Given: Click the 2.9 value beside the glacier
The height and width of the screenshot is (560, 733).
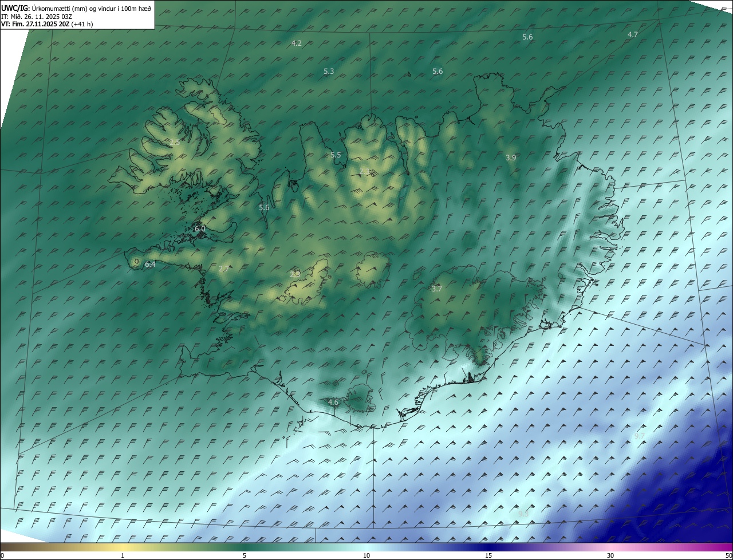Looking at the screenshot, I should (x=295, y=274).
